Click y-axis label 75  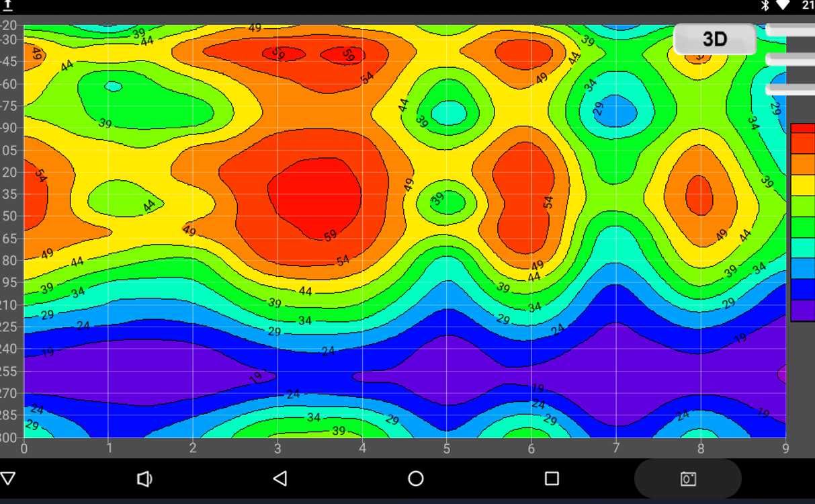point(10,106)
